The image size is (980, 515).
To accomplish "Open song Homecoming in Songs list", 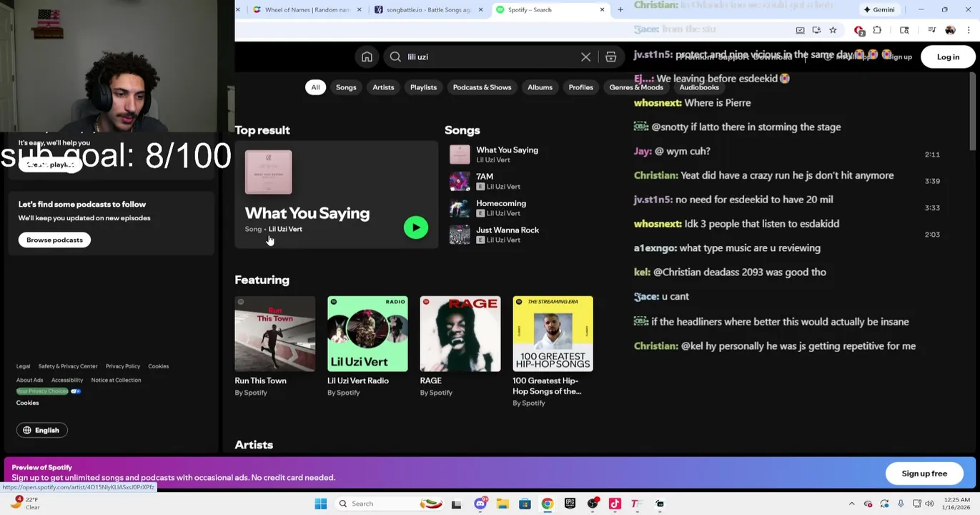I will [x=500, y=204].
